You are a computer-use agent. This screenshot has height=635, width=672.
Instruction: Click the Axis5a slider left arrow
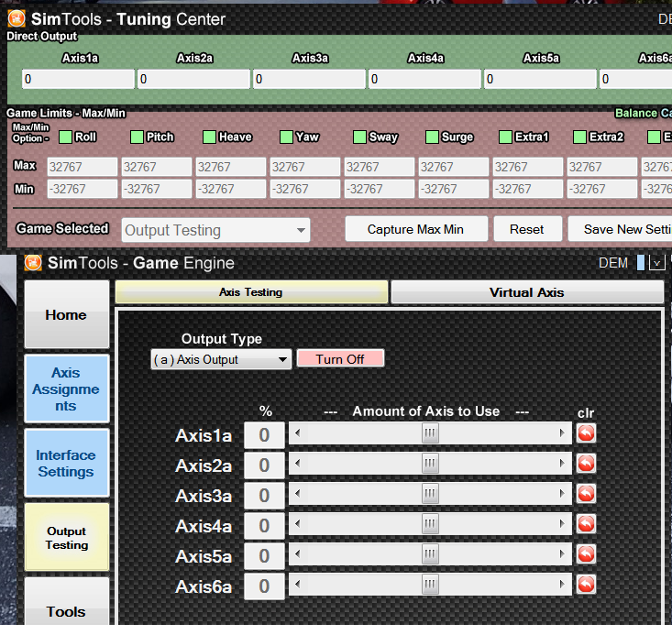(297, 554)
